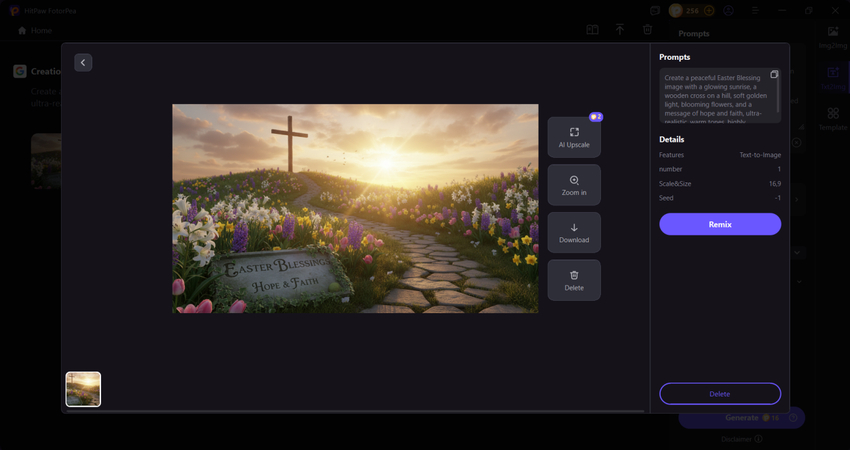
Task: Click the background 'Prompts' panel title
Action: point(694,34)
